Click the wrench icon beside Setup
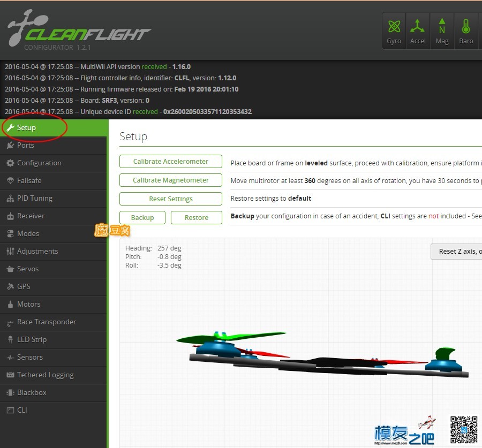The height and width of the screenshot is (448, 482). click(x=11, y=127)
